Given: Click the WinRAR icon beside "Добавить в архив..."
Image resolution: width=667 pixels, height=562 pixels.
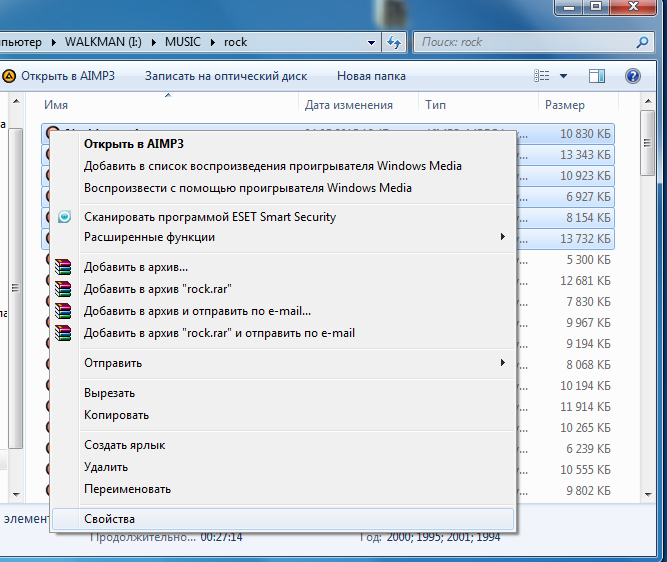Looking at the screenshot, I should coord(65,267).
